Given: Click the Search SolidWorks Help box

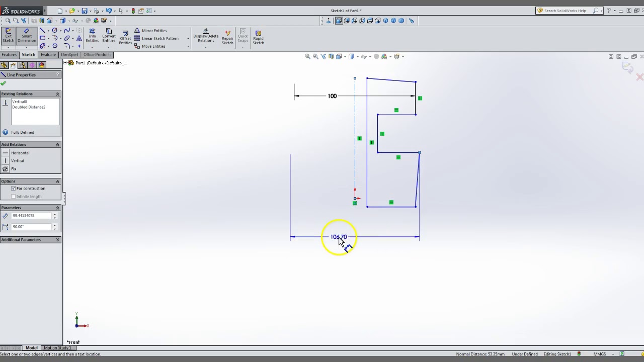Looking at the screenshot, I should point(569,11).
